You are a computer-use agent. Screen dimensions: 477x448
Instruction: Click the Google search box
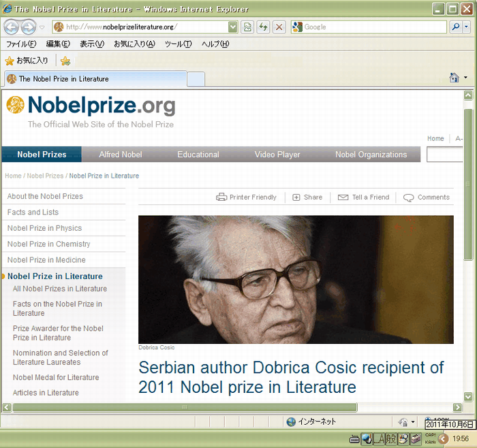(x=369, y=27)
